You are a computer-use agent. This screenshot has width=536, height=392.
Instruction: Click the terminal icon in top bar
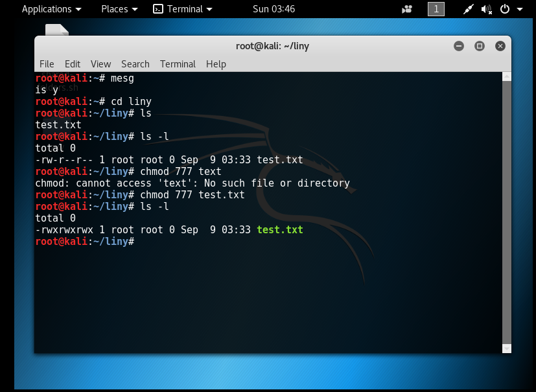(x=158, y=9)
